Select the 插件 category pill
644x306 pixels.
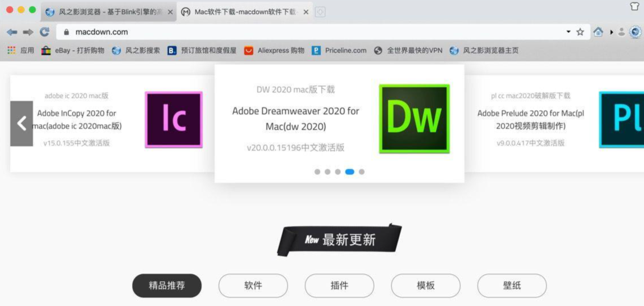[x=339, y=286]
